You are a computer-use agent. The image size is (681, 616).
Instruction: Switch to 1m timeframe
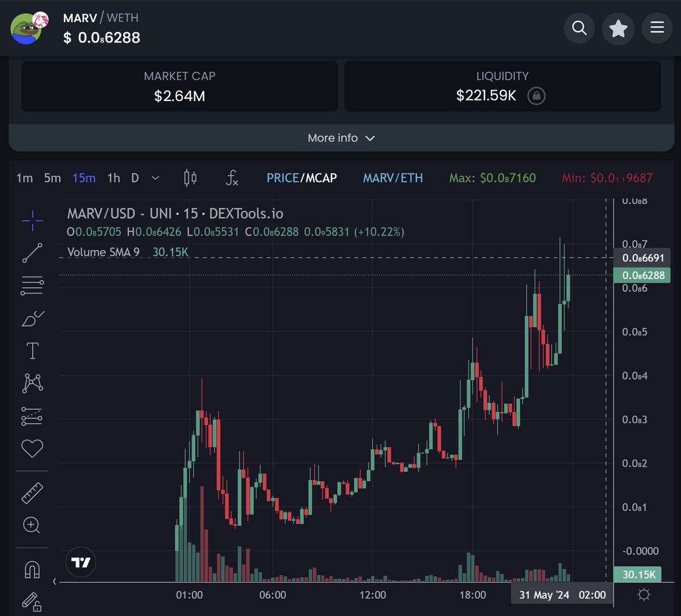(24, 178)
